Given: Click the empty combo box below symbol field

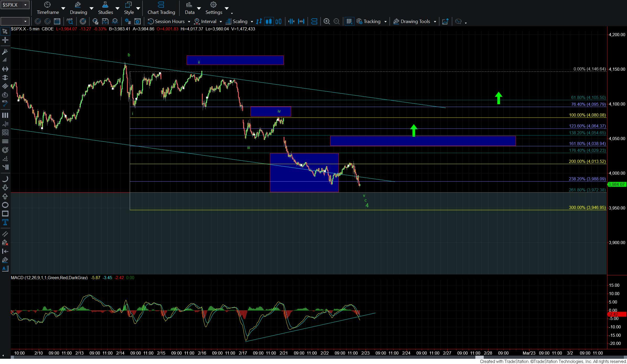Looking at the screenshot, I should click(x=15, y=21).
